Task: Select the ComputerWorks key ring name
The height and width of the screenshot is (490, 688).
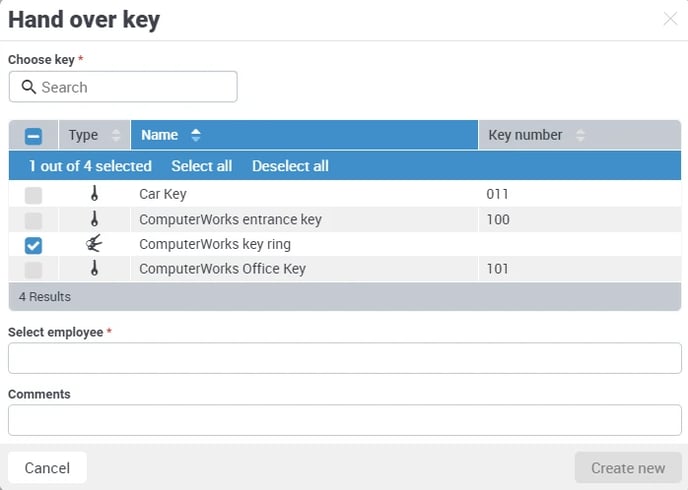Action: 215,244
